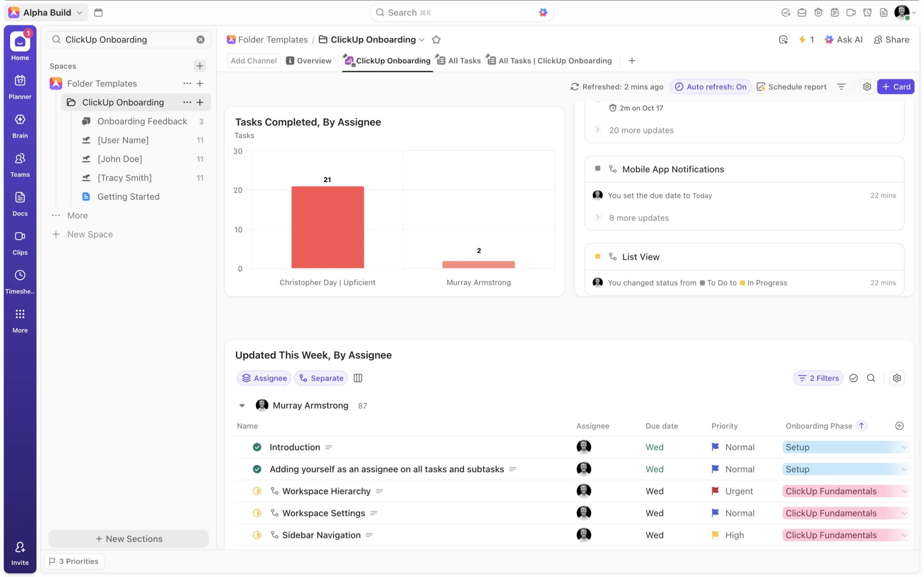924x577 pixels.
Task: Open the column layout icon next to Separate
Action: [x=358, y=378]
